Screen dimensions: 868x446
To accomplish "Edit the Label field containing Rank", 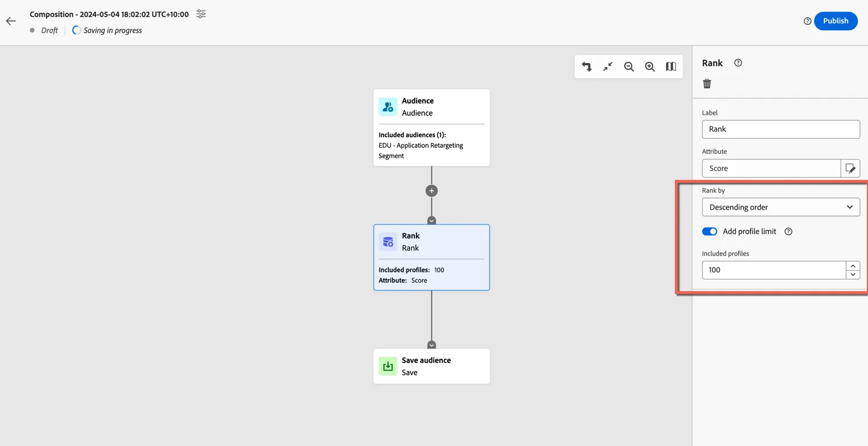I will pyautogui.click(x=781, y=129).
